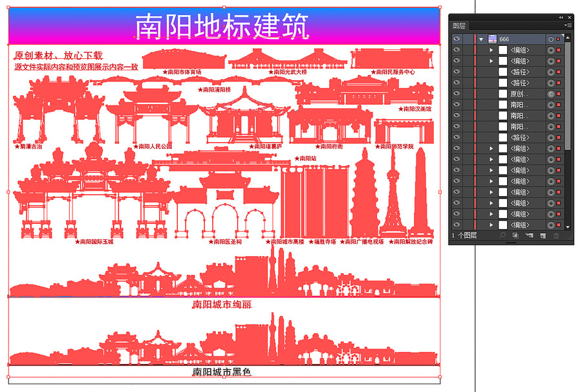Click target circle of the 原创 row

[x=551, y=94]
